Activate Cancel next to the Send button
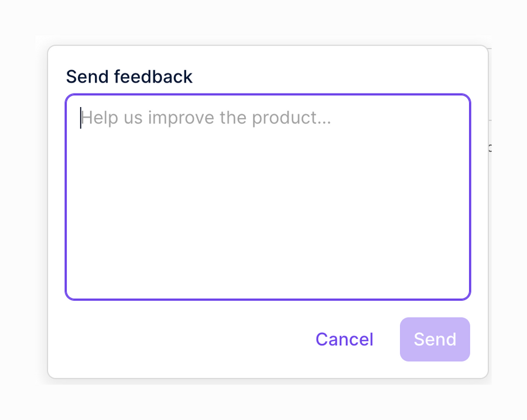 point(344,339)
